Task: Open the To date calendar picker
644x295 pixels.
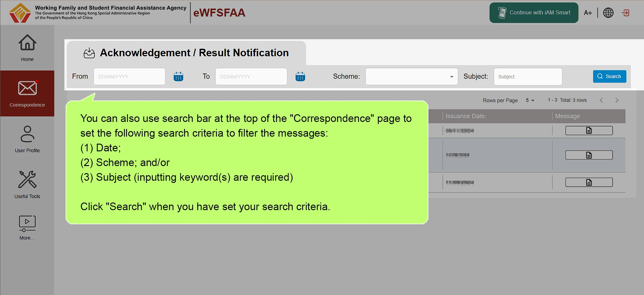Action: 300,77
